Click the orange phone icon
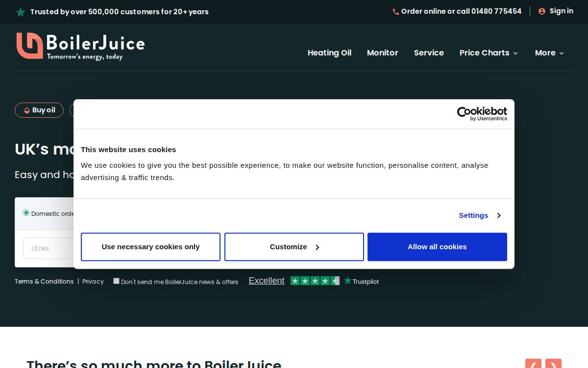This screenshot has height=368, width=588. coord(396,12)
